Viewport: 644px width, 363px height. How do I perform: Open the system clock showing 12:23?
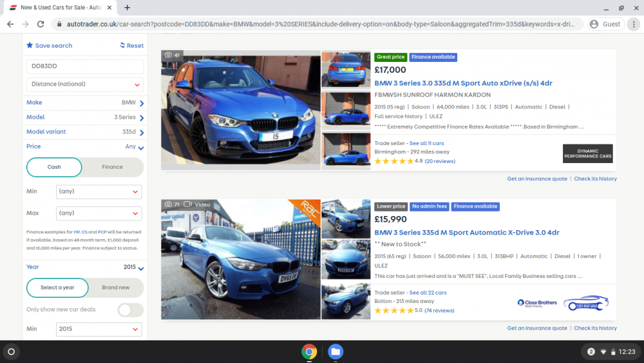[627, 352]
